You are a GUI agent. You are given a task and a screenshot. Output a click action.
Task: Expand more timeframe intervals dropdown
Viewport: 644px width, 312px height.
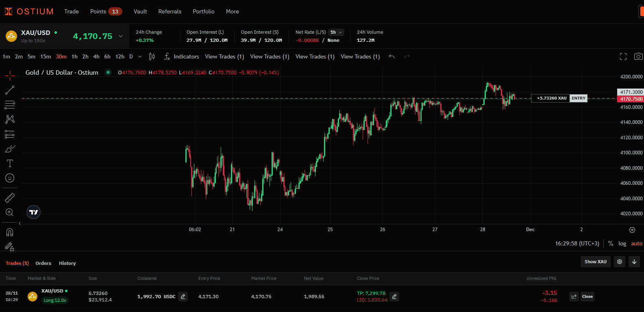[140, 56]
